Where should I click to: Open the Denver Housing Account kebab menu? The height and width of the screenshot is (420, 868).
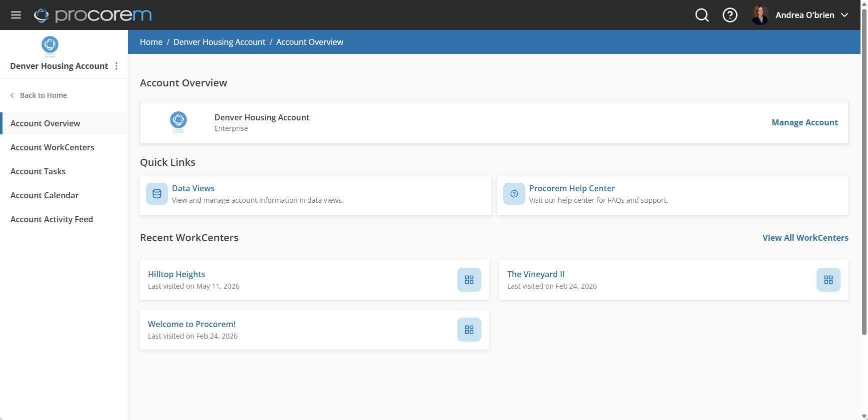116,66
